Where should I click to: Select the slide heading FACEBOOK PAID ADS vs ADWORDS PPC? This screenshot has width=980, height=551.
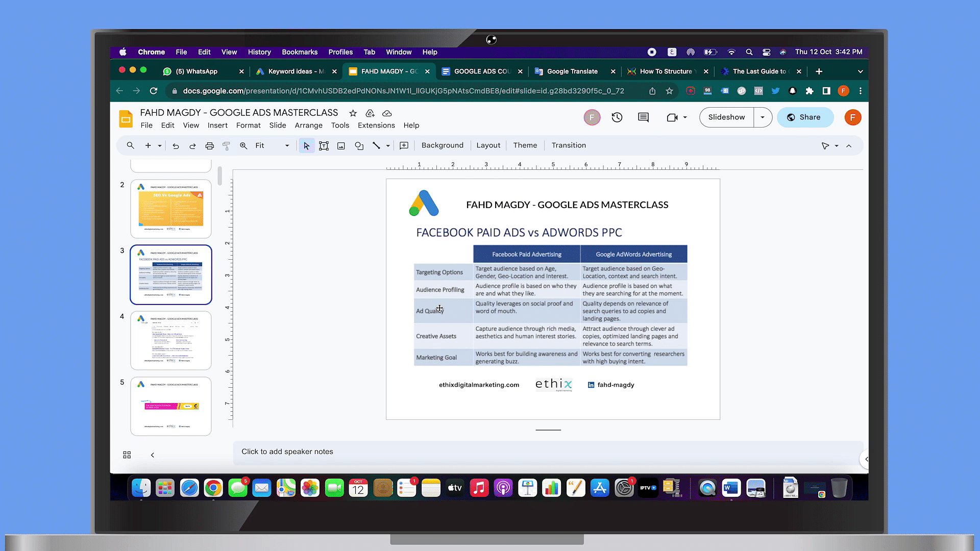click(x=519, y=233)
